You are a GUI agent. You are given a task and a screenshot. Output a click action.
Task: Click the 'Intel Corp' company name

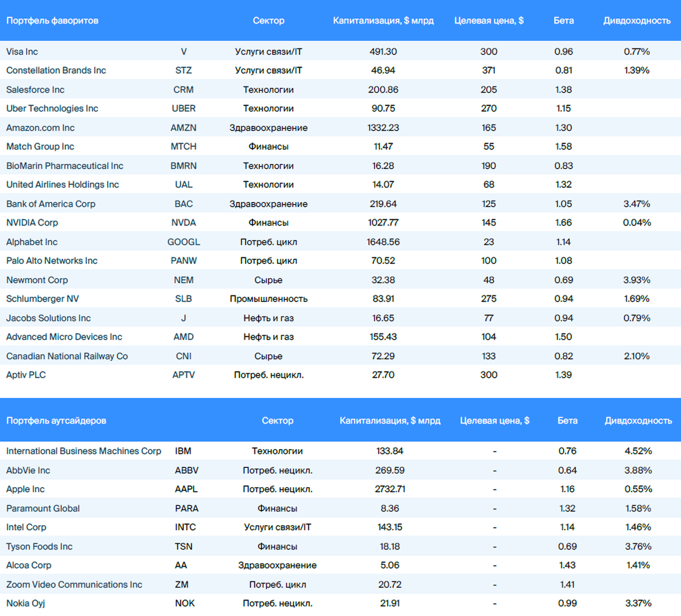[26, 527]
